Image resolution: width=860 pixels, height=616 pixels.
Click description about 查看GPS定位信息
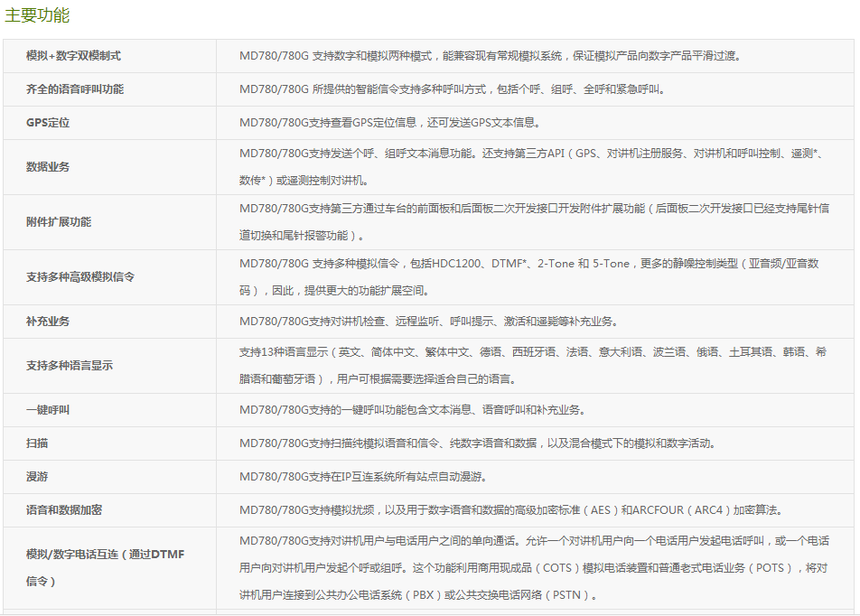(x=391, y=122)
